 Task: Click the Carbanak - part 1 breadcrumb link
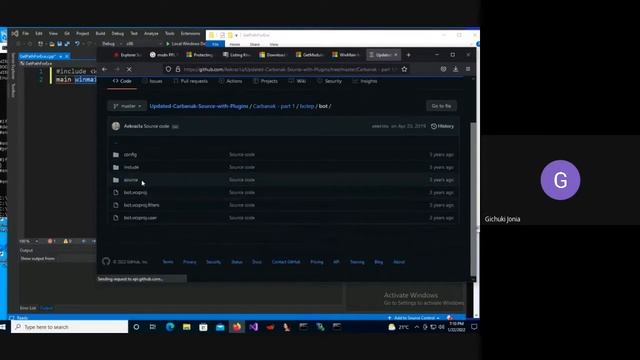pos(273,106)
